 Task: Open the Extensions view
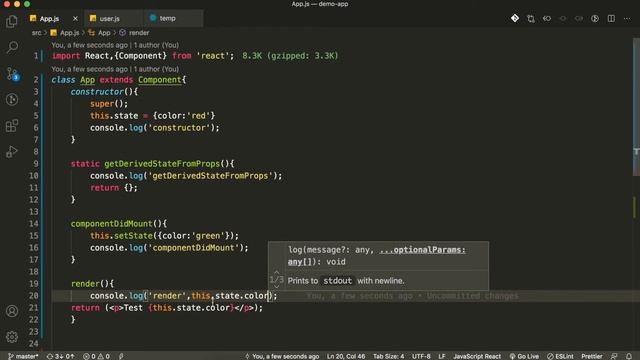click(12, 125)
